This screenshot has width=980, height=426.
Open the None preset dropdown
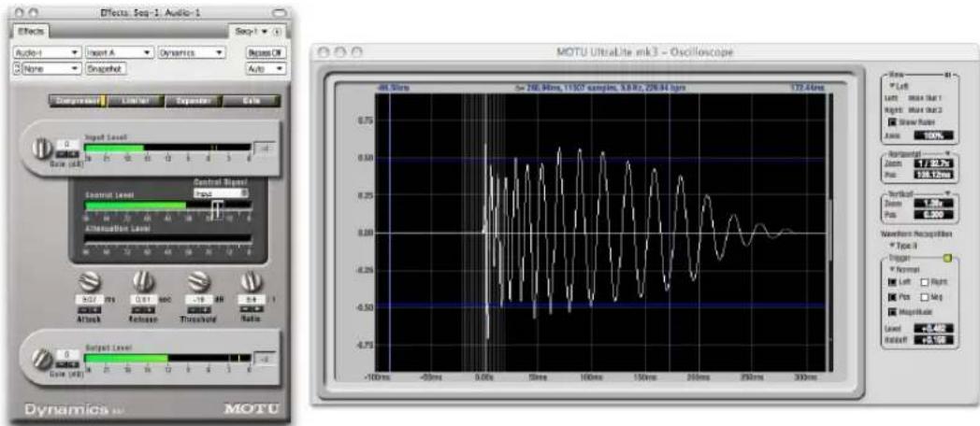tap(51, 68)
